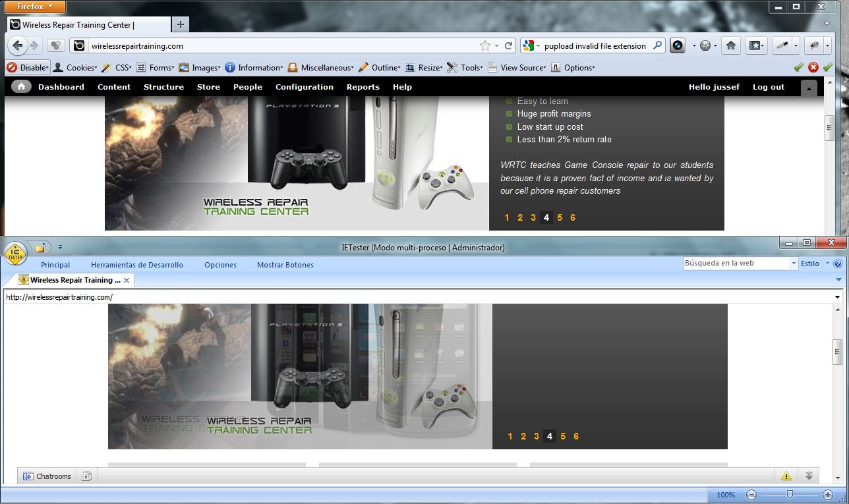The image size is (849, 504).
Task: Open the Information dropdown menu
Action: coord(254,67)
